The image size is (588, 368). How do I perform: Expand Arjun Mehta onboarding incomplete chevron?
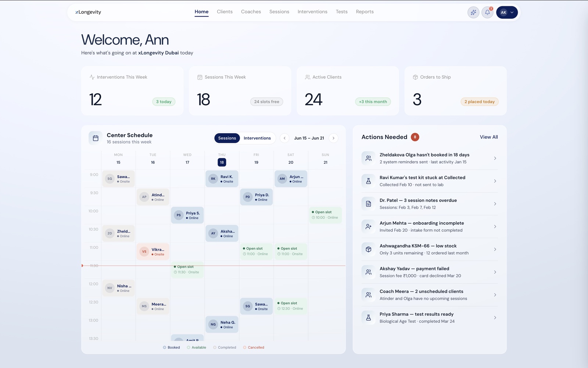495,227
